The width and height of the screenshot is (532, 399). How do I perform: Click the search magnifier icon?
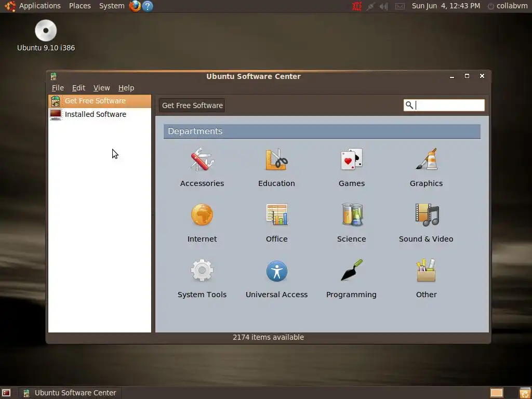point(409,105)
